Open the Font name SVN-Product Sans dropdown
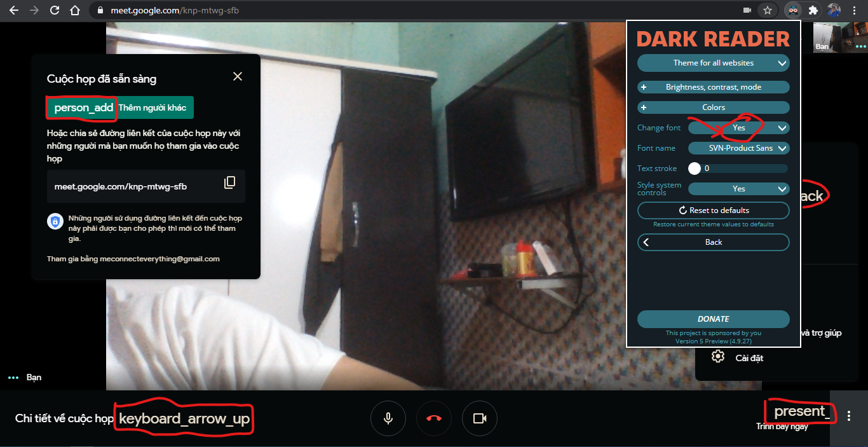868x447 pixels. (x=739, y=148)
